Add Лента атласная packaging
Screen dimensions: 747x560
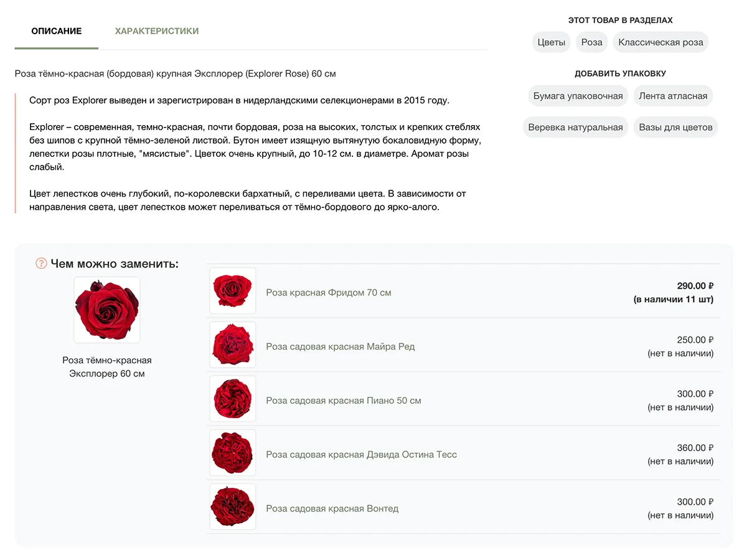point(673,96)
